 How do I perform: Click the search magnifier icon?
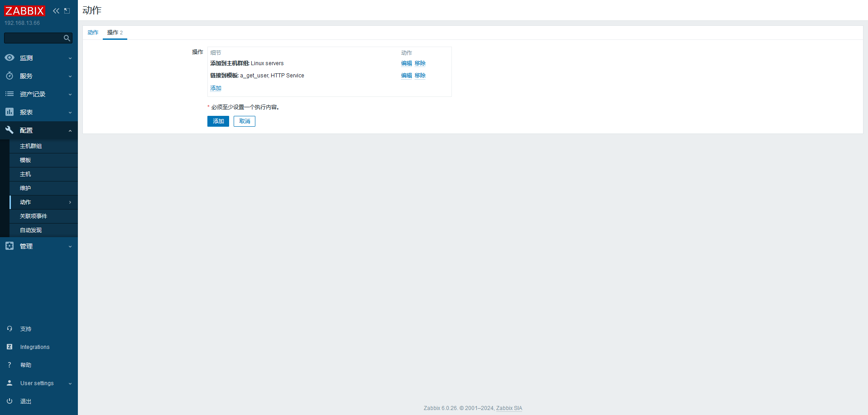(67, 38)
